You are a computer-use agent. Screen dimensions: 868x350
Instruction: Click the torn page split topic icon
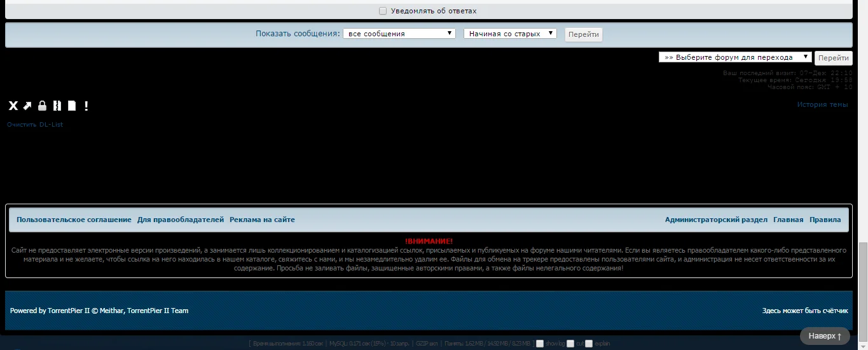tap(57, 106)
